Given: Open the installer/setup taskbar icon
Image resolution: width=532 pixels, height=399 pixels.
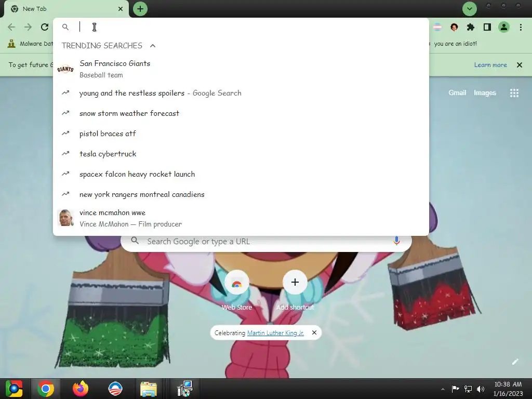Looking at the screenshot, I should (x=185, y=389).
